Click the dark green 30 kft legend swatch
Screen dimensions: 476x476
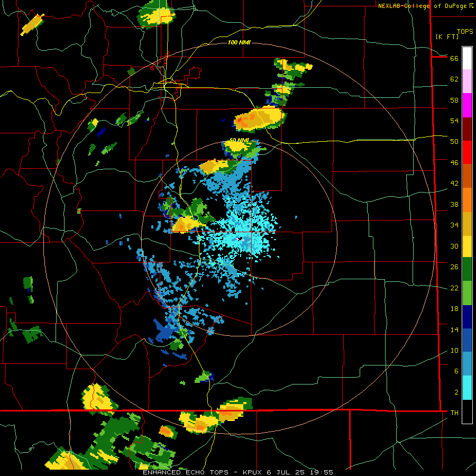467,269
